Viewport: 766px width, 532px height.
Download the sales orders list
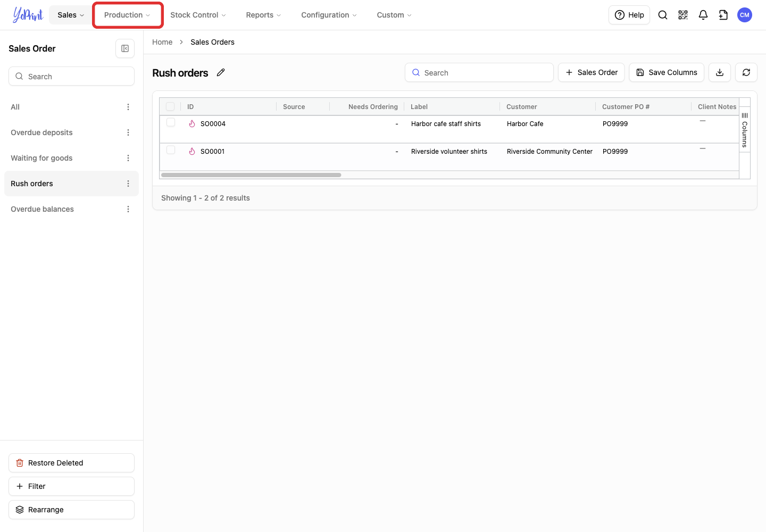click(x=720, y=72)
